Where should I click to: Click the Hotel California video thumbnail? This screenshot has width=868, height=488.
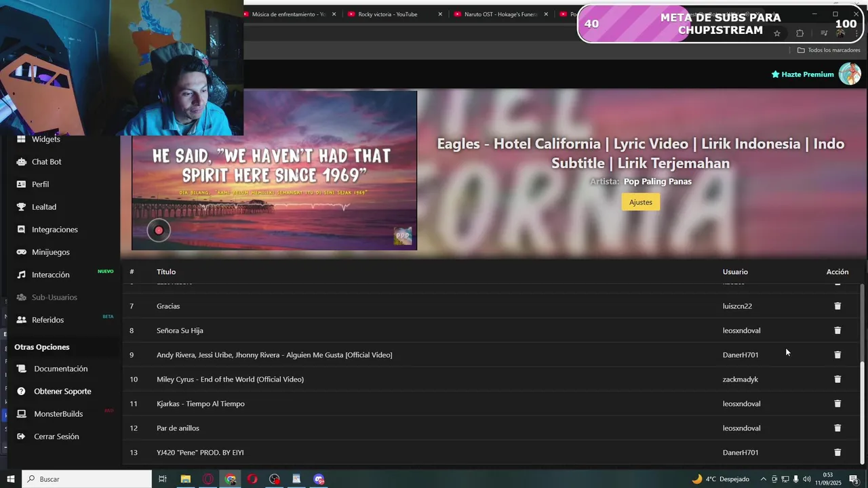pos(274,170)
